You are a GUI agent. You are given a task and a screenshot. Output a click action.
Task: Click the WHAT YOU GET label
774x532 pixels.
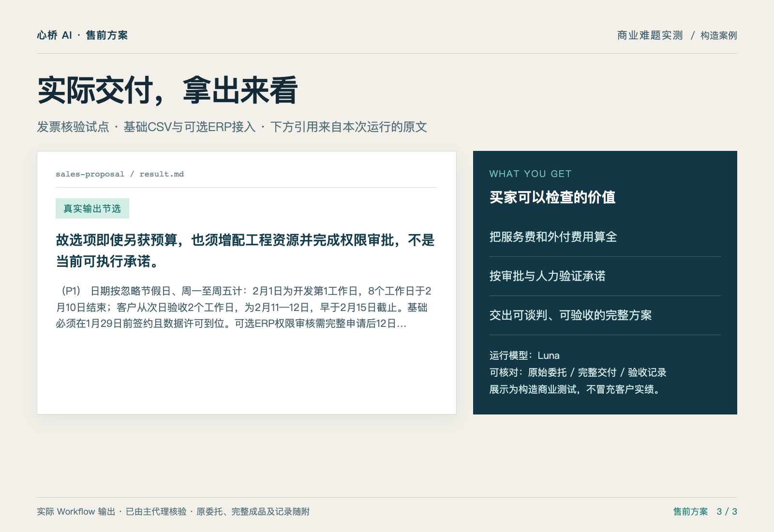[530, 174]
